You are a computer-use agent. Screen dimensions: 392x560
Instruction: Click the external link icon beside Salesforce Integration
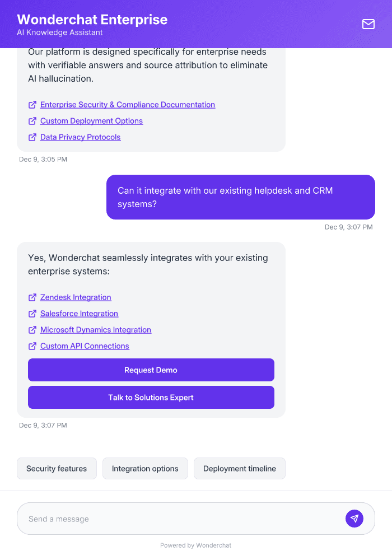tap(32, 314)
